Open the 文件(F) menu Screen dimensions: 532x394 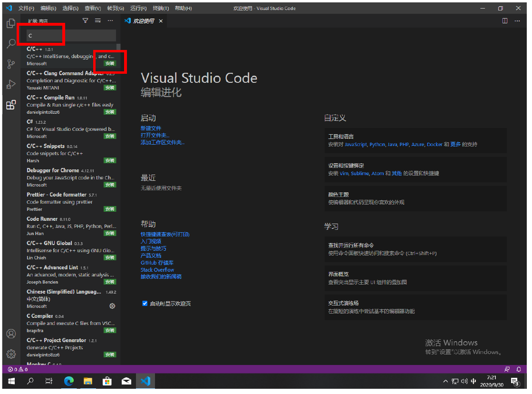[x=26, y=9]
